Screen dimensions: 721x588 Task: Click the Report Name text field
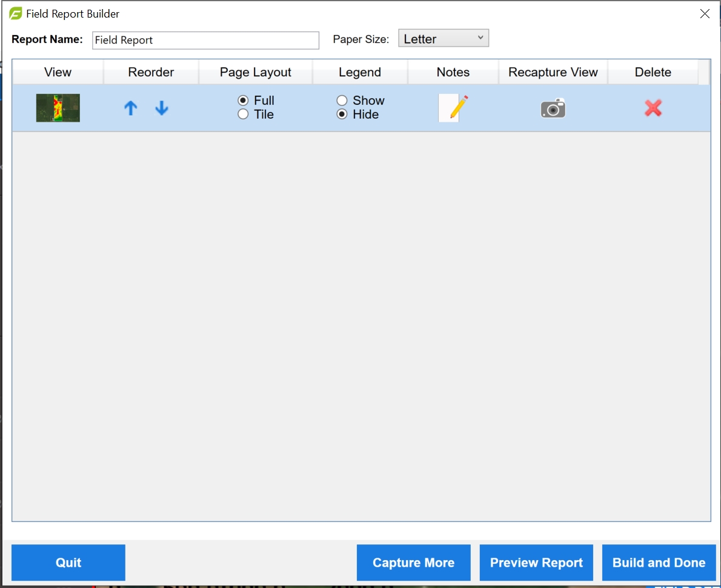[205, 41]
